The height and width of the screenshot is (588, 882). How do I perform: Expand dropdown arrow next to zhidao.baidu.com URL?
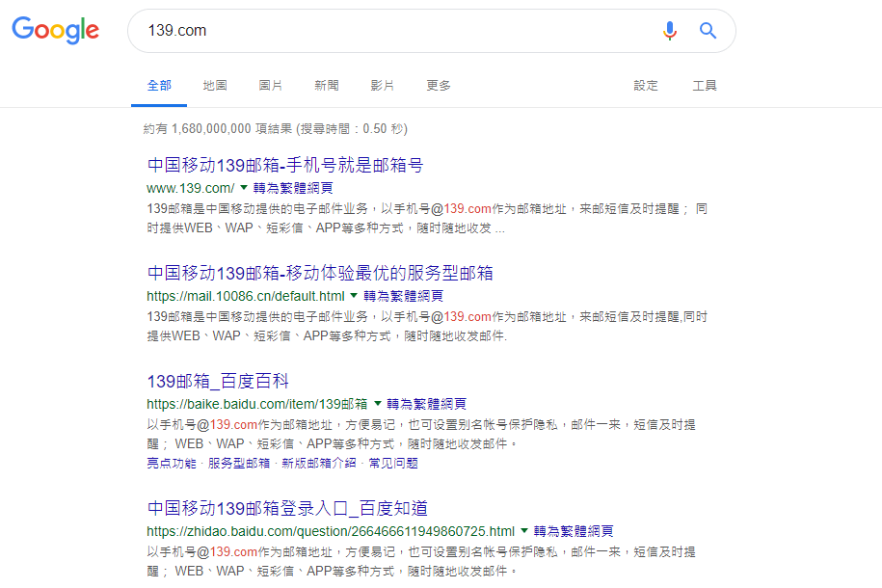524,530
